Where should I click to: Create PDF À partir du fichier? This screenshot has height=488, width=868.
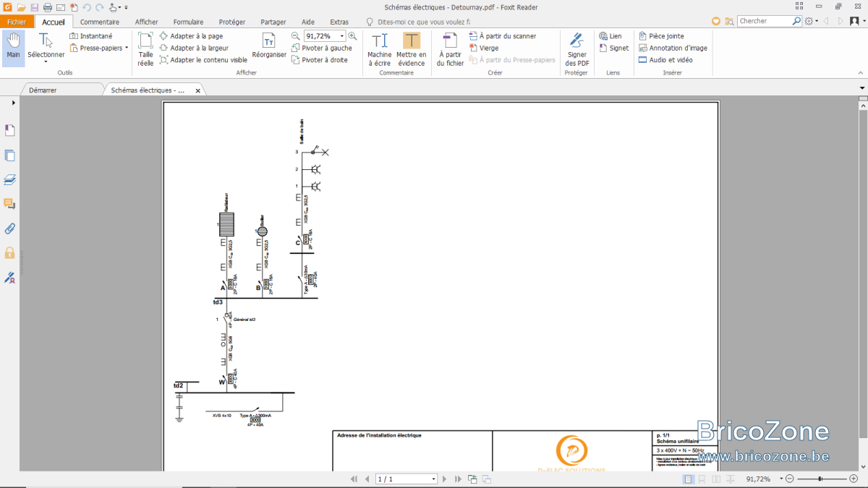(451, 48)
